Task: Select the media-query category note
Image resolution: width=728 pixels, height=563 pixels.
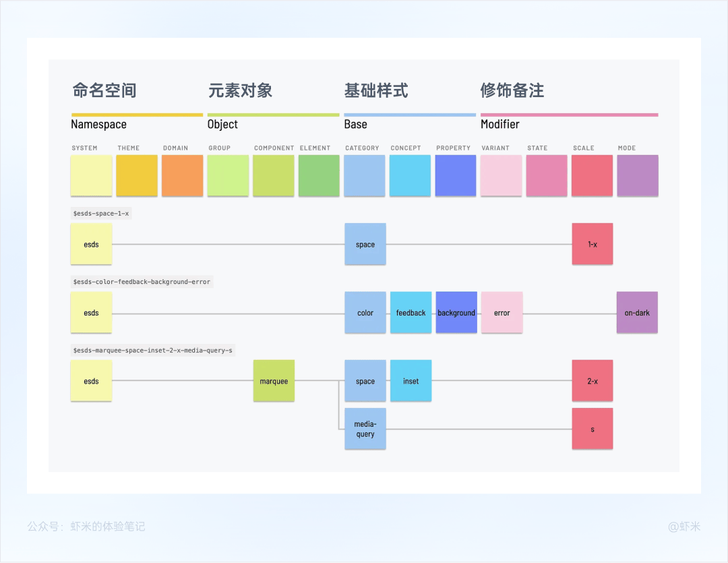Action: [x=365, y=428]
